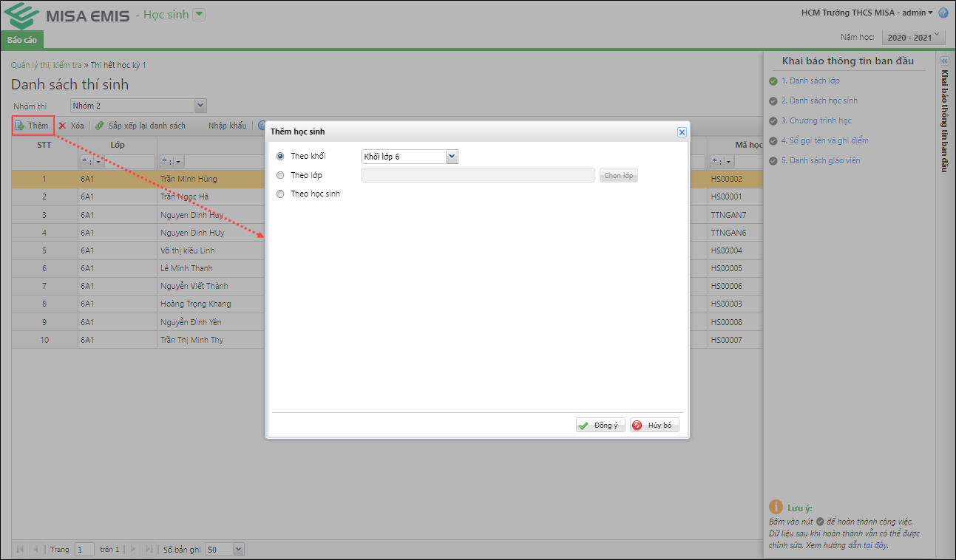956x560 pixels.
Task: Open the tại đây guide link
Action: [875, 545]
